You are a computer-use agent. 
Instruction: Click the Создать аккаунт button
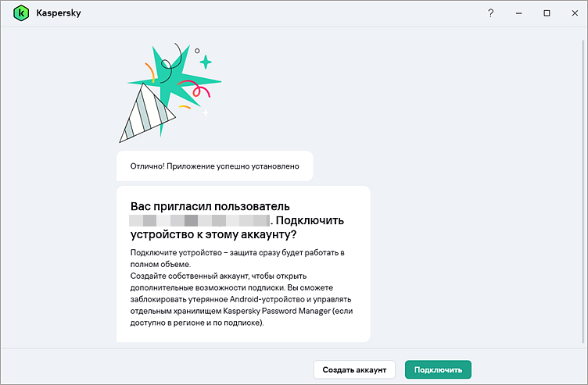pyautogui.click(x=354, y=369)
